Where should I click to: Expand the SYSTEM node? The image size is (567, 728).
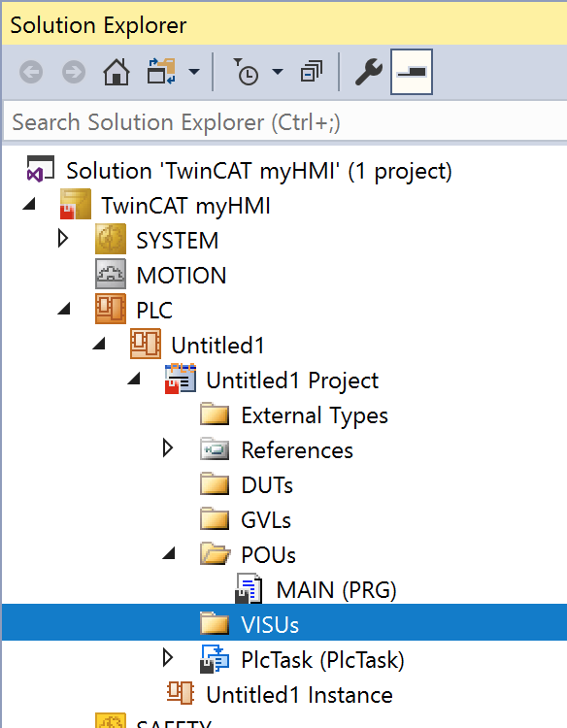pyautogui.click(x=63, y=239)
